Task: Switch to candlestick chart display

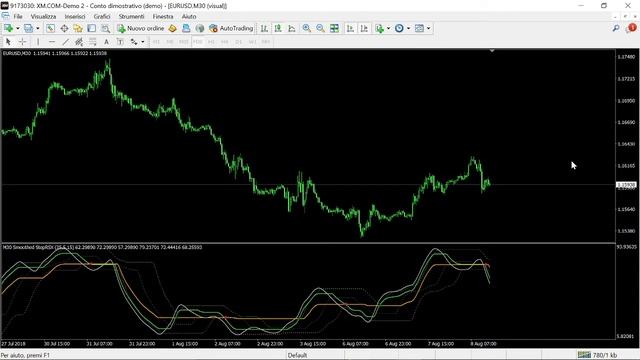Action: tap(278, 28)
